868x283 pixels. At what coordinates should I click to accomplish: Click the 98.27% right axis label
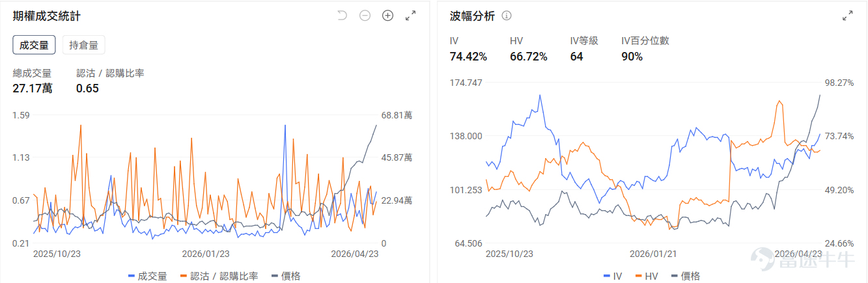pyautogui.click(x=839, y=83)
